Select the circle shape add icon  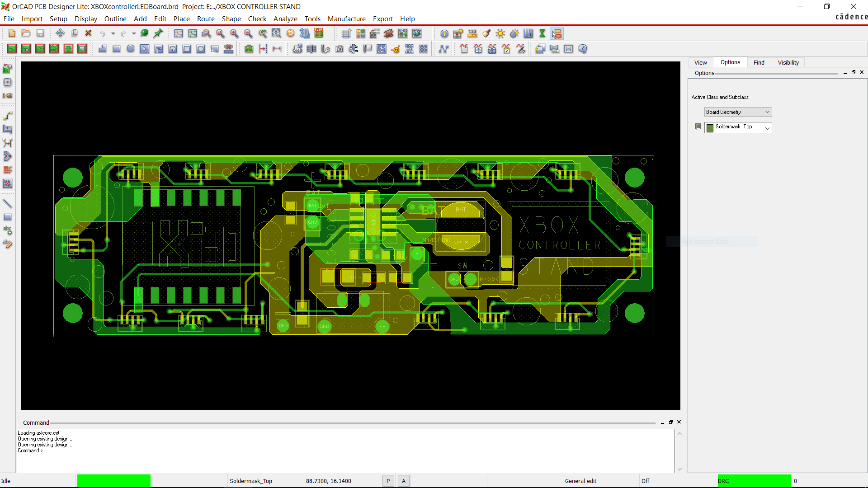[131, 49]
